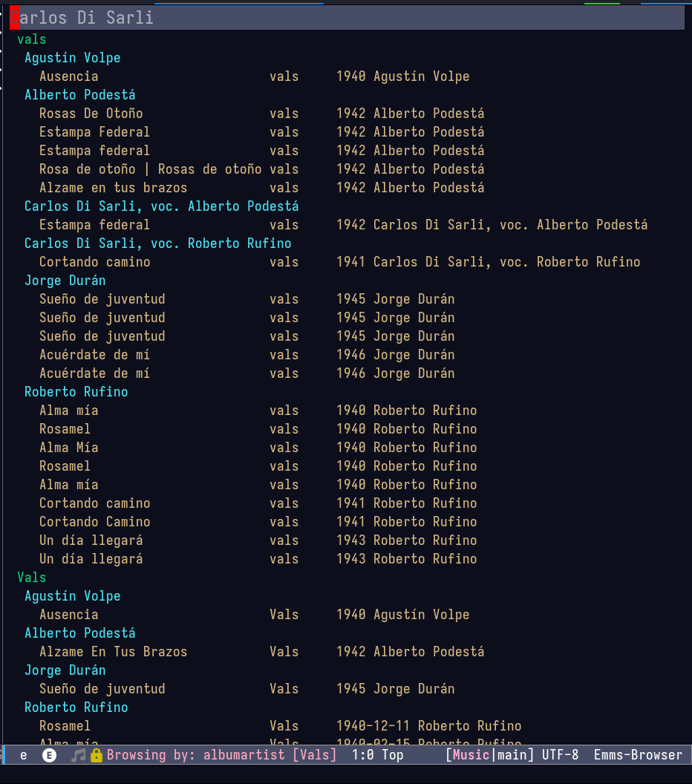Screen dimensions: 692x784
Task: Click the '1:0 Top' position indicator
Action: pyautogui.click(x=377, y=755)
